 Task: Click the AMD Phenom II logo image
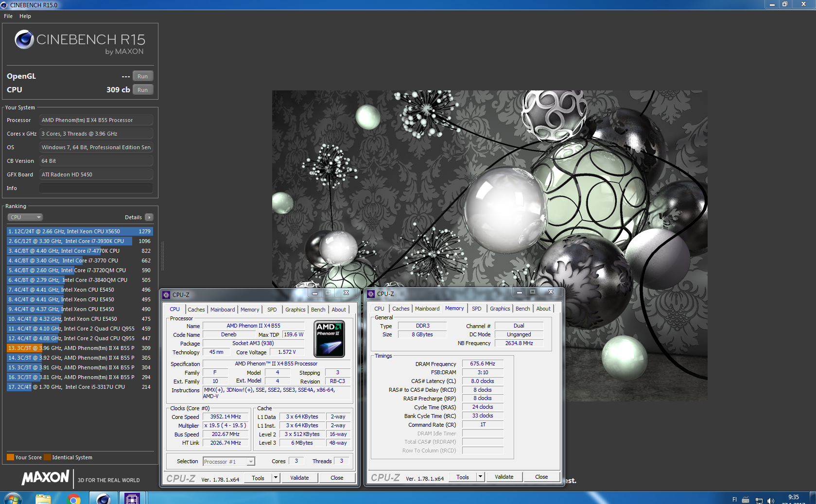click(330, 339)
